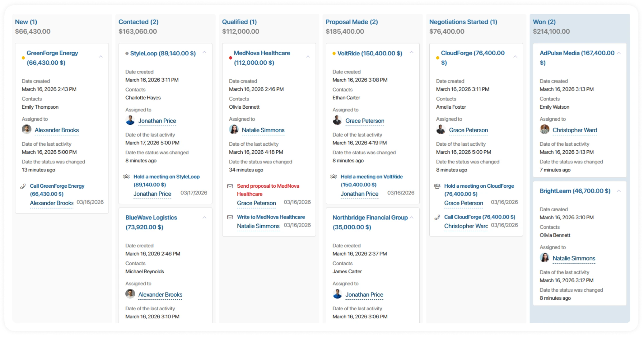Collapse the BrightLearn deal card
This screenshot has width=644, height=338.
click(619, 191)
